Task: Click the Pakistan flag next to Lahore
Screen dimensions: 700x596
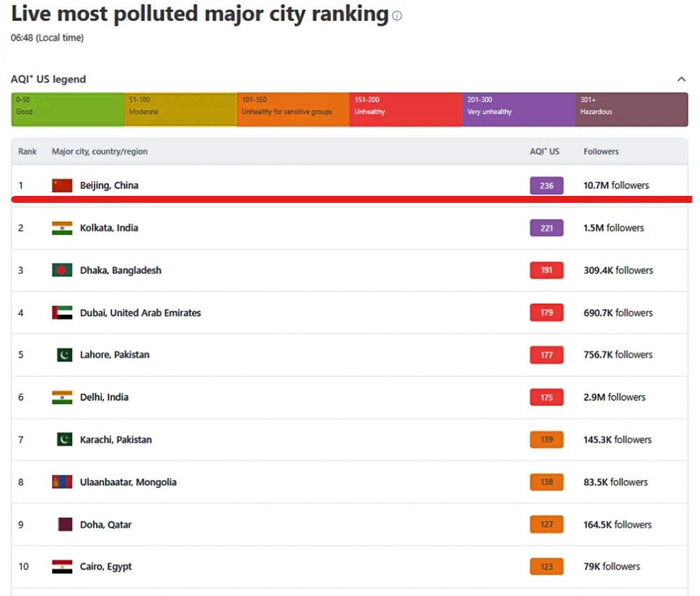Action: 64,355
